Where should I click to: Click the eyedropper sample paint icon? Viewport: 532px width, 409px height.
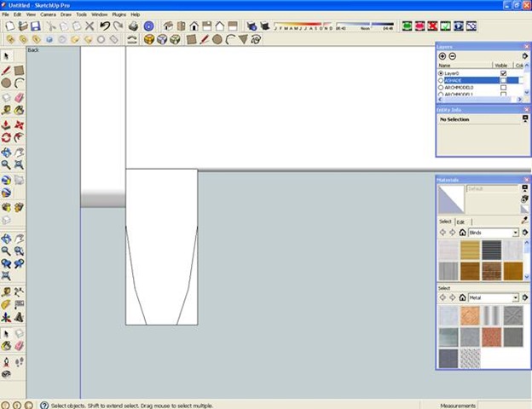[x=524, y=219]
